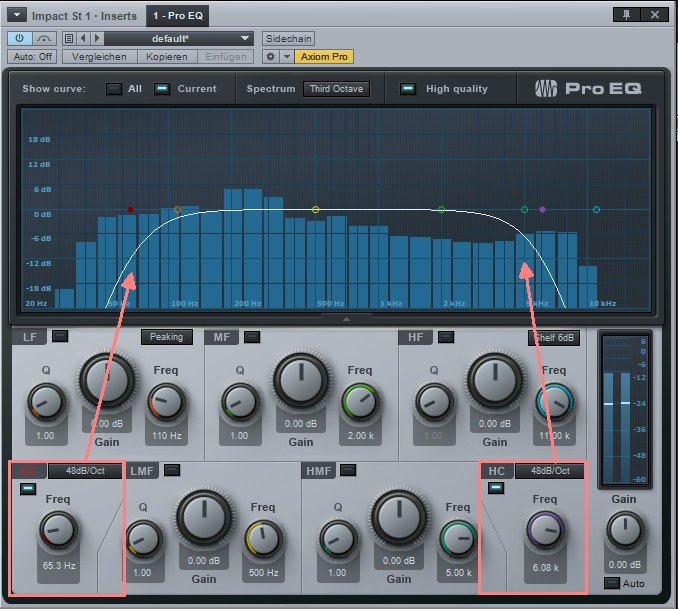Toggle the HC high cut enable button
Screen dimensions: 678x609
pos(496,488)
